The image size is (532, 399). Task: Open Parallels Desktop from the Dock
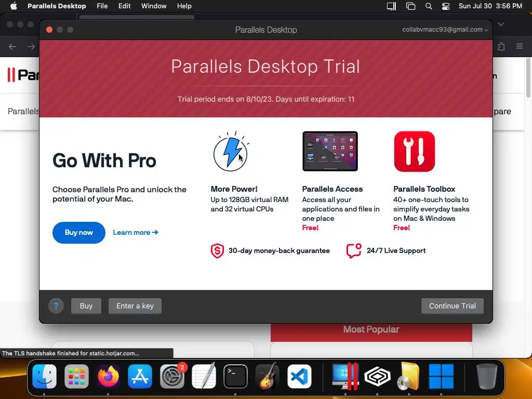(345, 376)
